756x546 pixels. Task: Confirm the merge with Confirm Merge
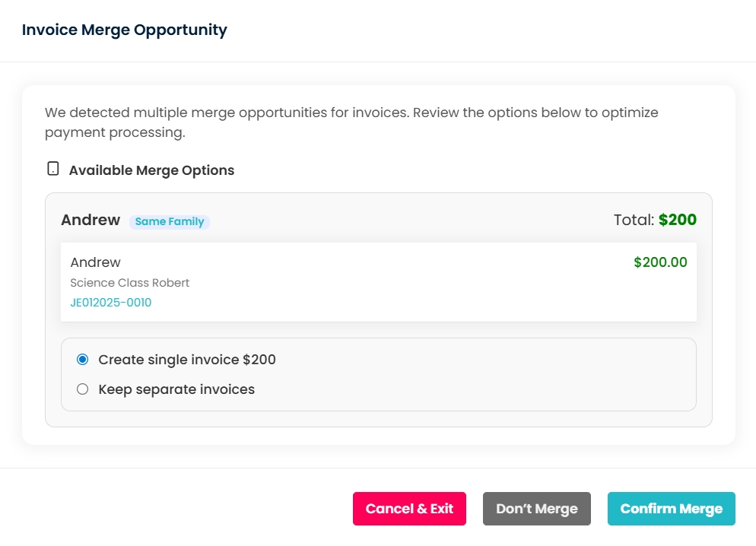[671, 509]
